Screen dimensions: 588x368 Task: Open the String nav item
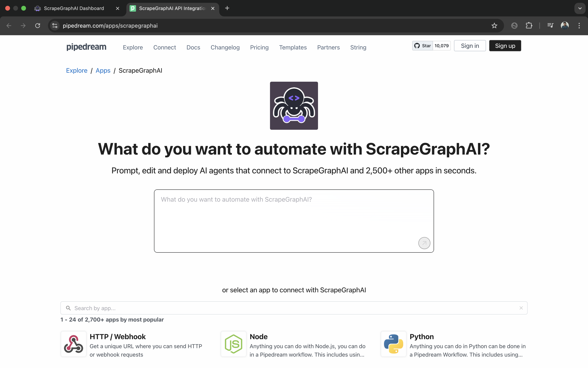[358, 47]
